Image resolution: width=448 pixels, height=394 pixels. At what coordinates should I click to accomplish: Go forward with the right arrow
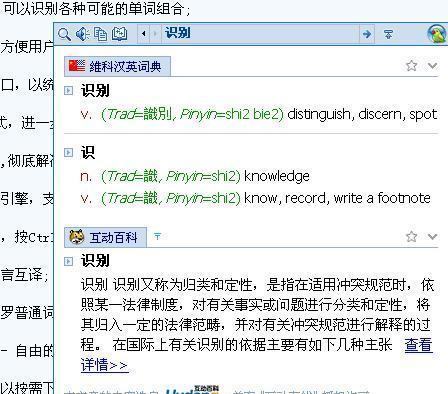[x=155, y=34]
